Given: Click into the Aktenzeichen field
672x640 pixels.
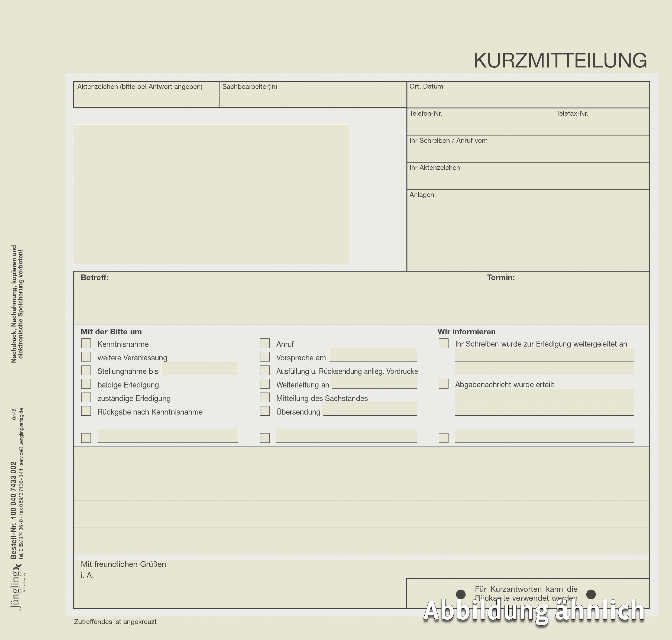Looking at the screenshot, I should tap(146, 99).
